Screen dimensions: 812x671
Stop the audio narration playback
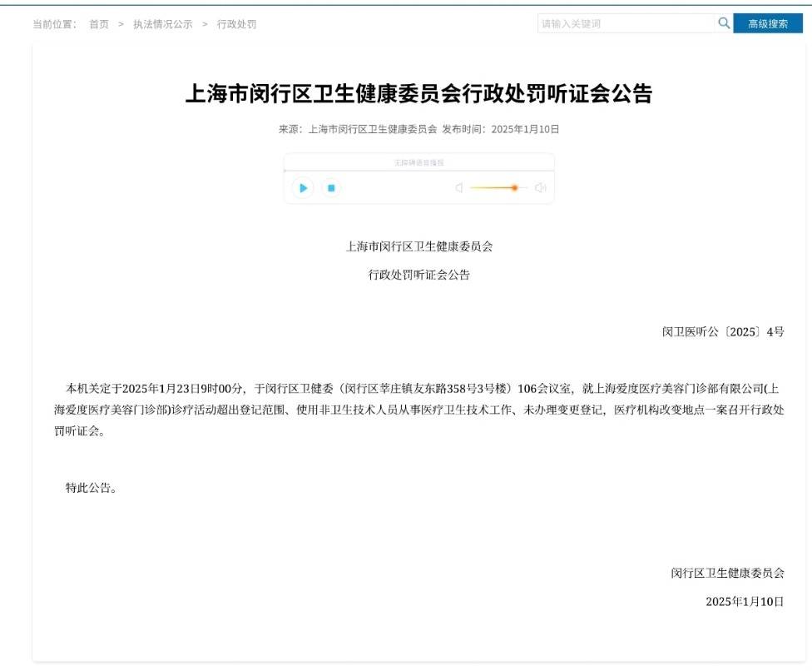pyautogui.click(x=330, y=188)
